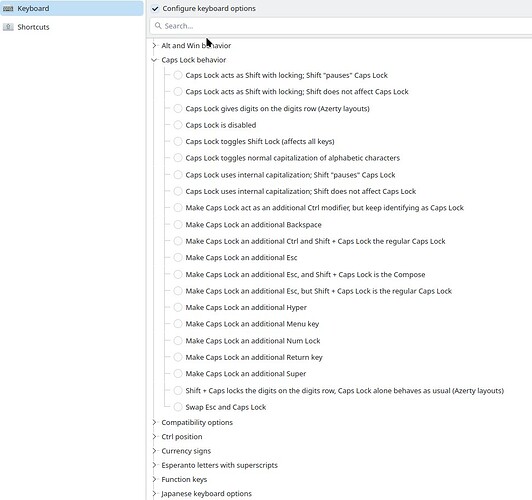This screenshot has height=500, width=532.
Task: Expand Function keys group
Action: (154, 479)
